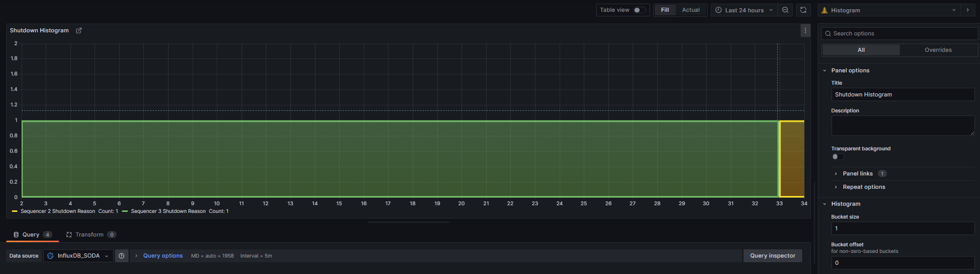Screen dimensions: 980x274
Task: Click Sequencer 3 Shutdown Reason legend item
Action: [168, 211]
